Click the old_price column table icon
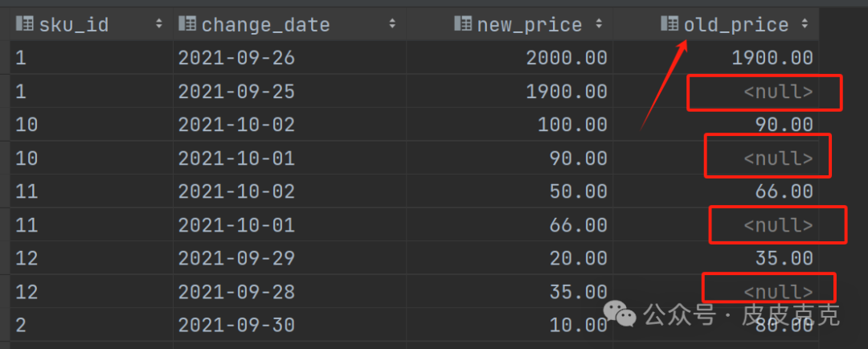Screen dimensions: 868x349 coord(669,24)
